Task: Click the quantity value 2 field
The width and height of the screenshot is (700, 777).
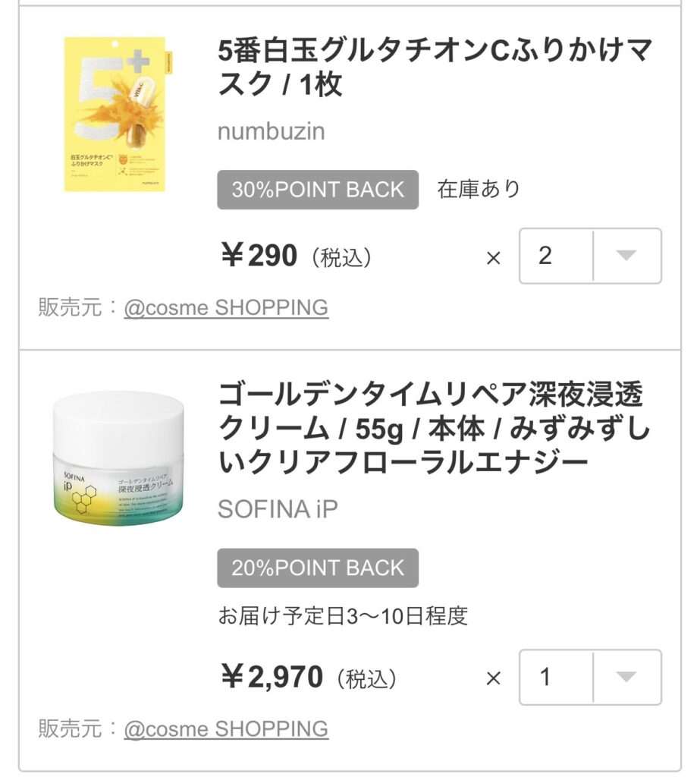Action: click(x=555, y=256)
